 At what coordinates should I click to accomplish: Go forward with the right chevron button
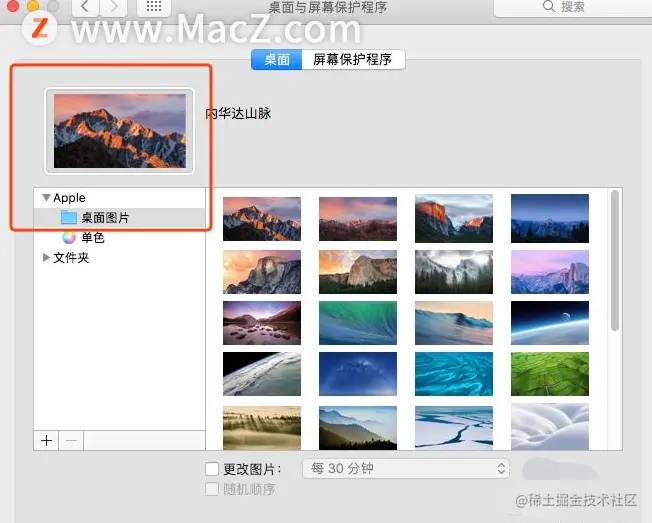tap(113, 7)
